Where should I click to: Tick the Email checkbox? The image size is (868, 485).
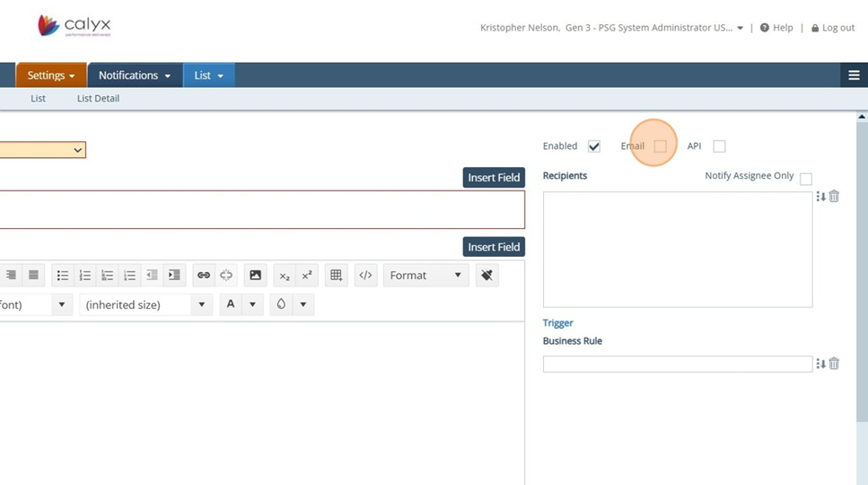tap(660, 146)
